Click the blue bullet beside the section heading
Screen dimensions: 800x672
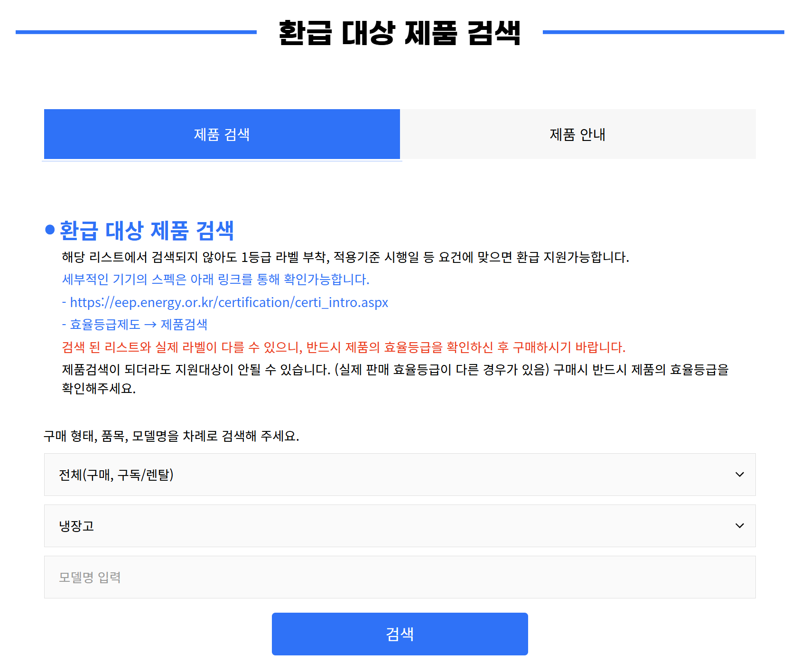[x=49, y=231]
